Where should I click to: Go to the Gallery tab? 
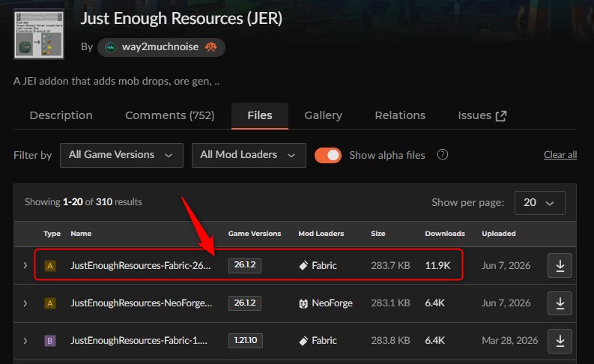click(x=323, y=115)
